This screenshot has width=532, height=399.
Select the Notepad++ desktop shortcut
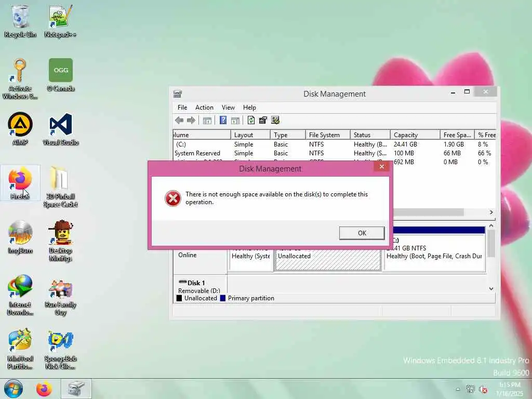(x=60, y=21)
